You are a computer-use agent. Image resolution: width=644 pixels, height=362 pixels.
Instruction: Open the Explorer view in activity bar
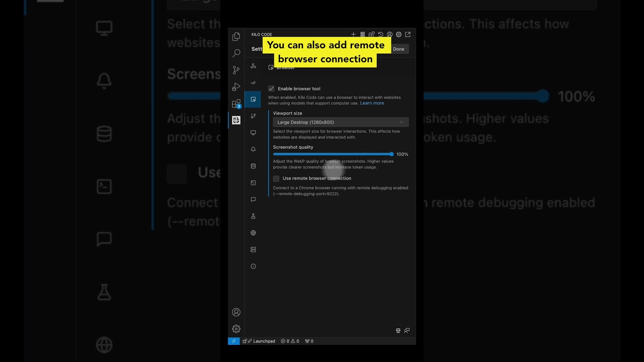(x=236, y=37)
